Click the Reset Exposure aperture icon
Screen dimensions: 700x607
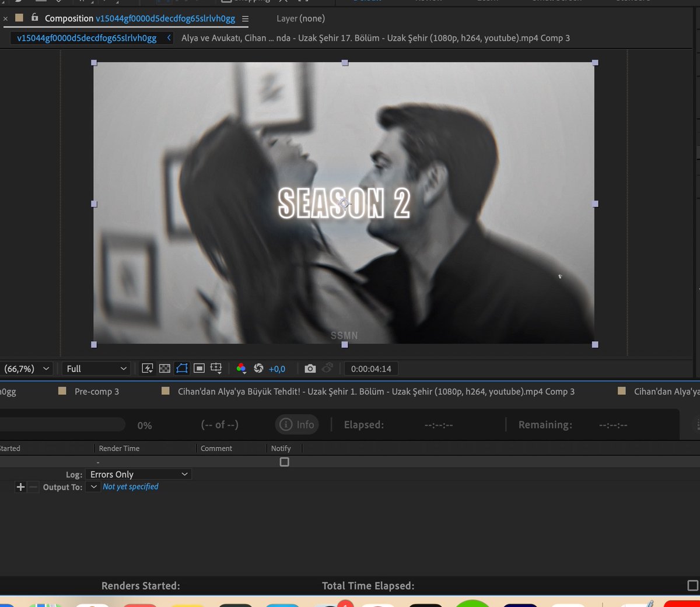258,369
